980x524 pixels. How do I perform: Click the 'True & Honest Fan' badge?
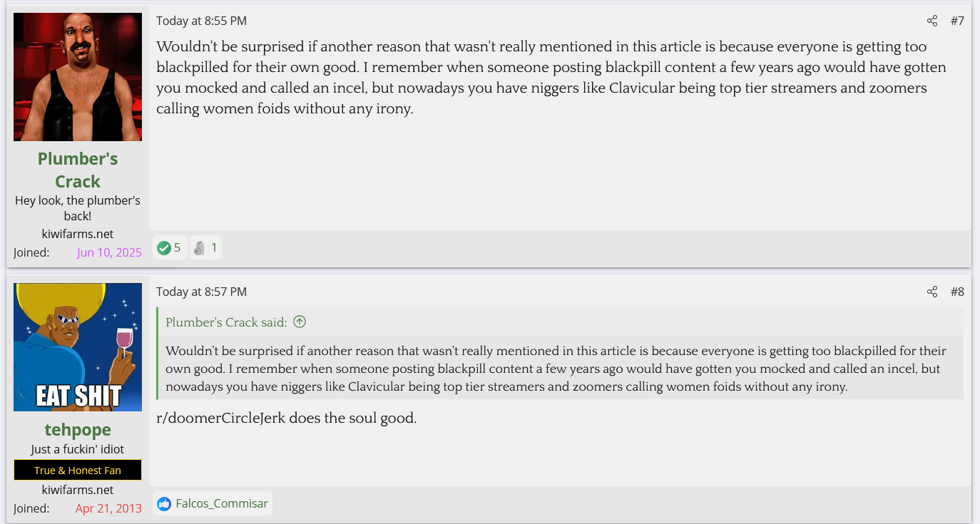pos(78,471)
